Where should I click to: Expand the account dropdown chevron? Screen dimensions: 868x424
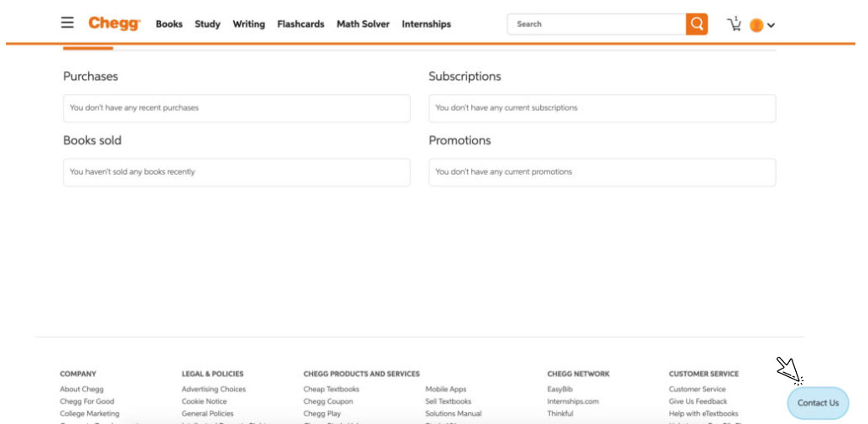coord(771,25)
